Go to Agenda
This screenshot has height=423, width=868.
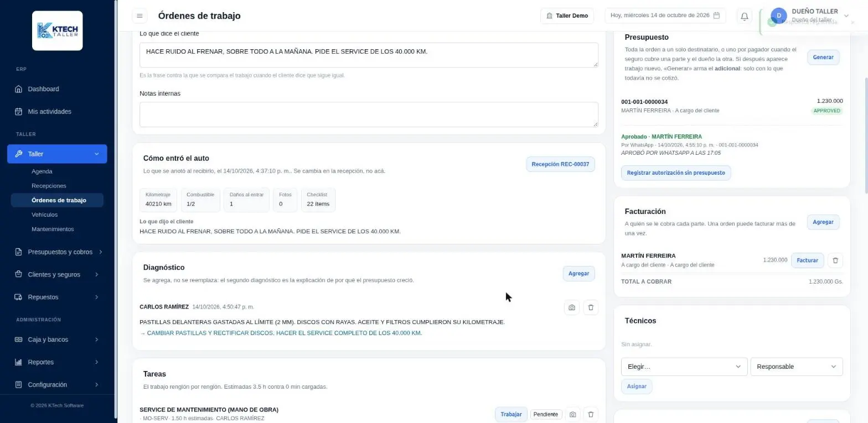42,171
